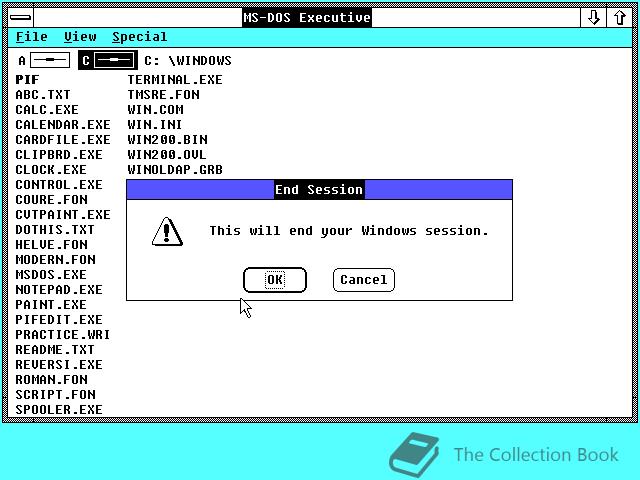
Task: Select WIN200.OVL file
Action: [x=167, y=155]
